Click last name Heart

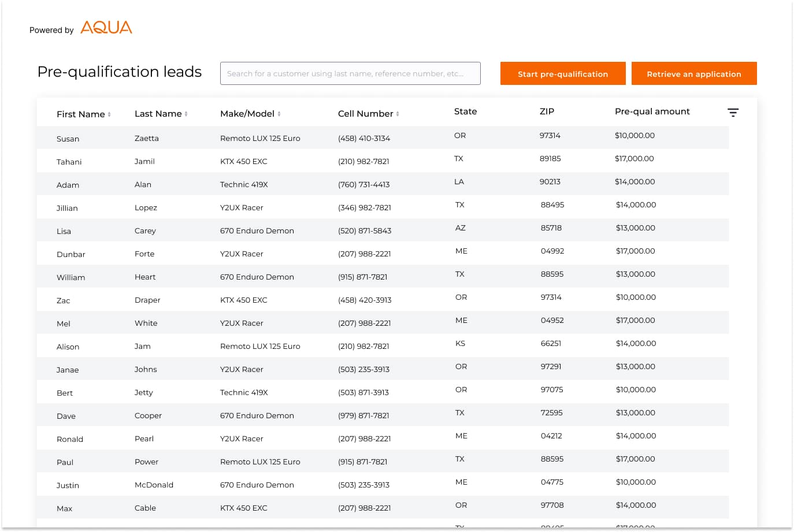(145, 277)
